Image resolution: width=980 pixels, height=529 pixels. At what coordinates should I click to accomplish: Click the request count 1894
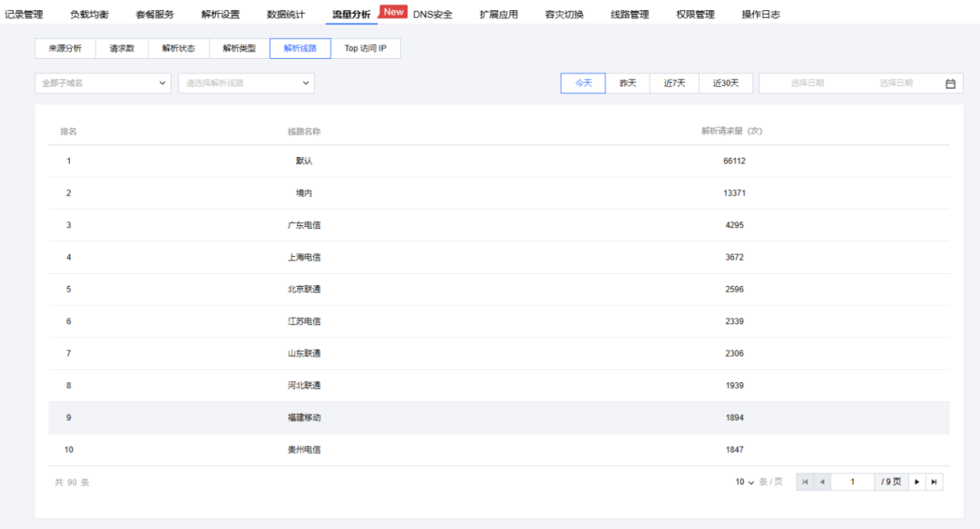[x=734, y=417]
